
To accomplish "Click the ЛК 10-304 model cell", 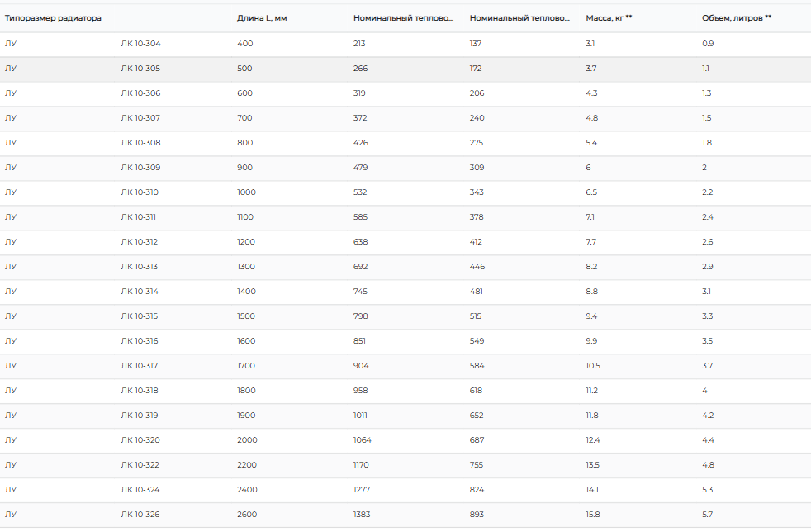I will coord(140,44).
